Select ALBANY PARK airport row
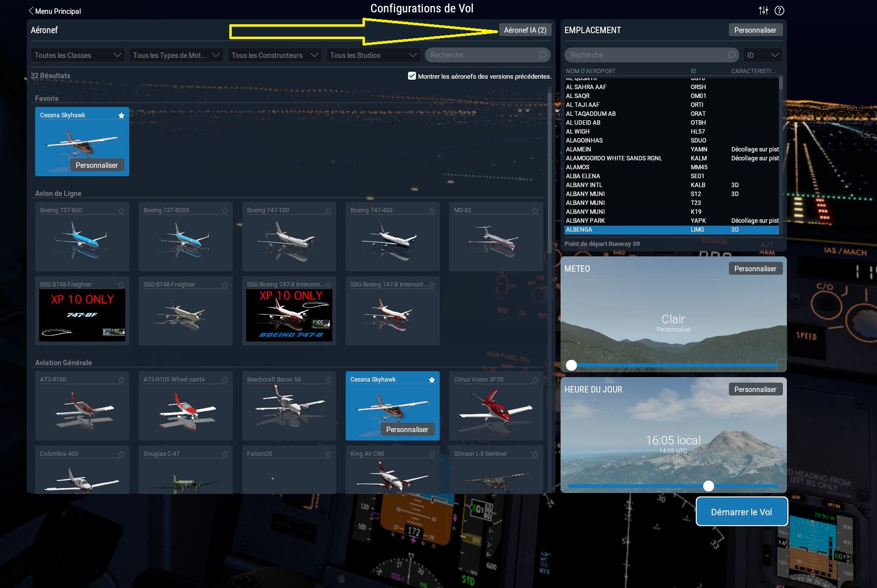877x588 pixels. click(x=671, y=221)
